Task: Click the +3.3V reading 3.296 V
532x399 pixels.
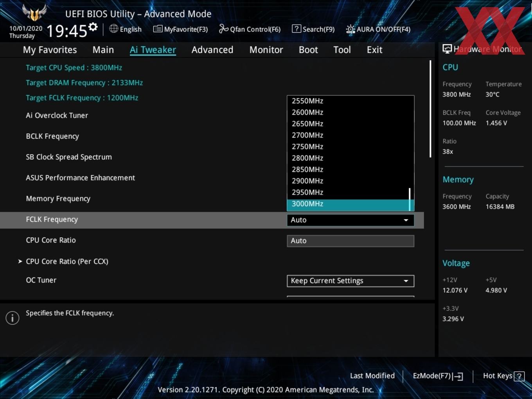Action: [x=453, y=319]
